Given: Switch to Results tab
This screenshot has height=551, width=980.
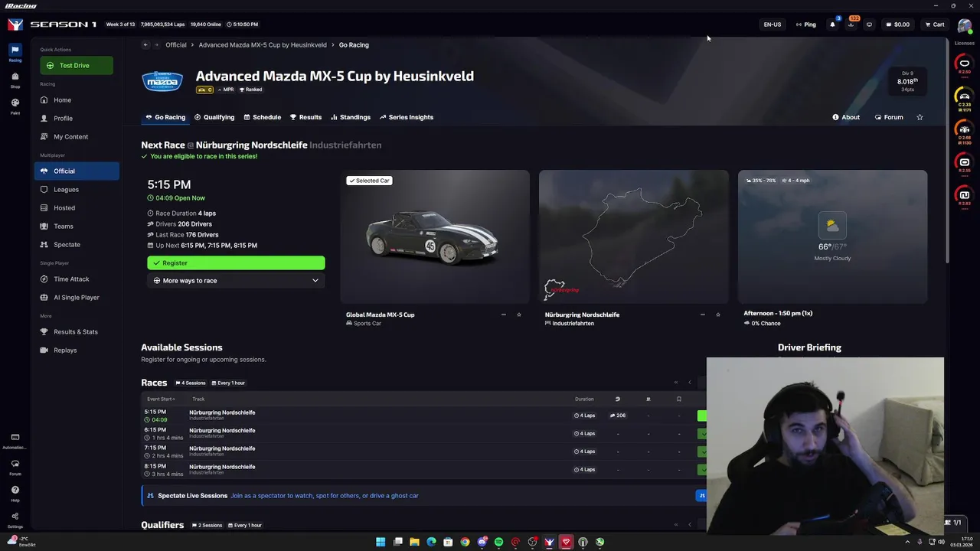Looking at the screenshot, I should point(305,117).
